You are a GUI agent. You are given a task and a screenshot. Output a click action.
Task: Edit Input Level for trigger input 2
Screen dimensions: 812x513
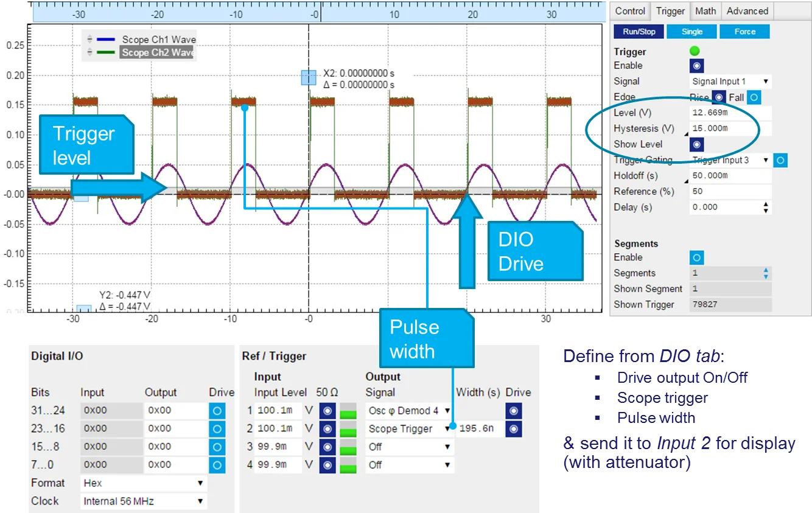pyautogui.click(x=278, y=429)
